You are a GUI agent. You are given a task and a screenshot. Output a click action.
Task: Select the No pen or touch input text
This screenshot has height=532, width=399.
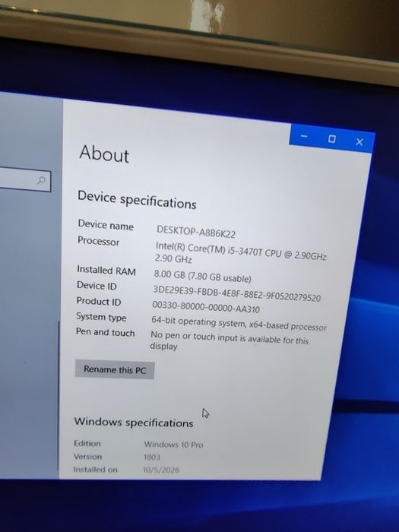(x=230, y=340)
